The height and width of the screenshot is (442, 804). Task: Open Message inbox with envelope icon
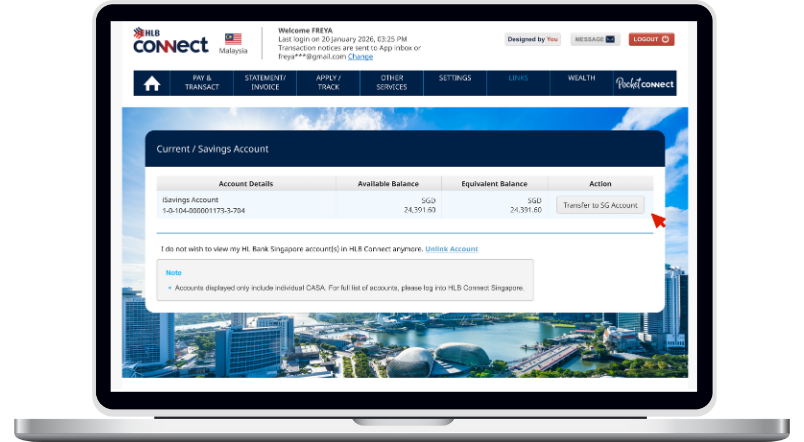[595, 39]
